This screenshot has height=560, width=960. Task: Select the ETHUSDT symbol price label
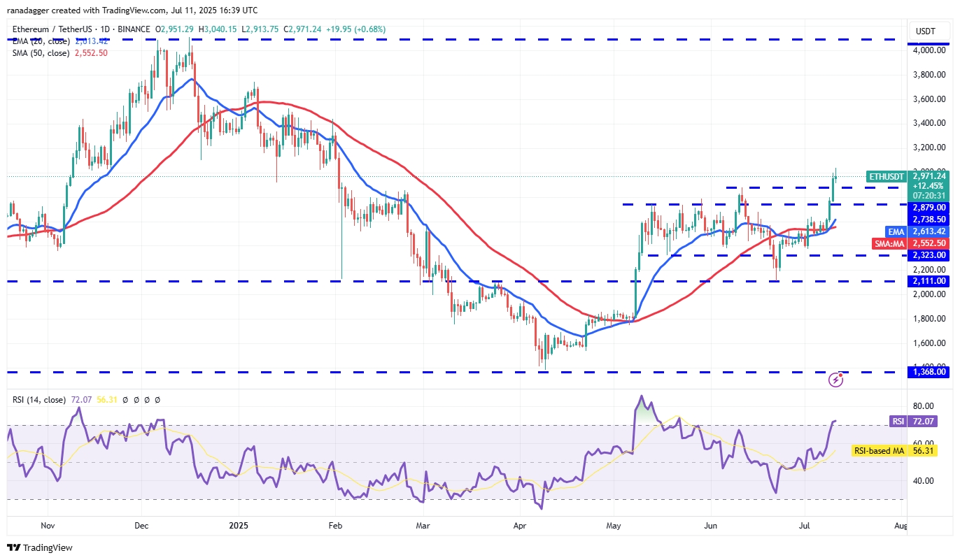click(x=885, y=177)
